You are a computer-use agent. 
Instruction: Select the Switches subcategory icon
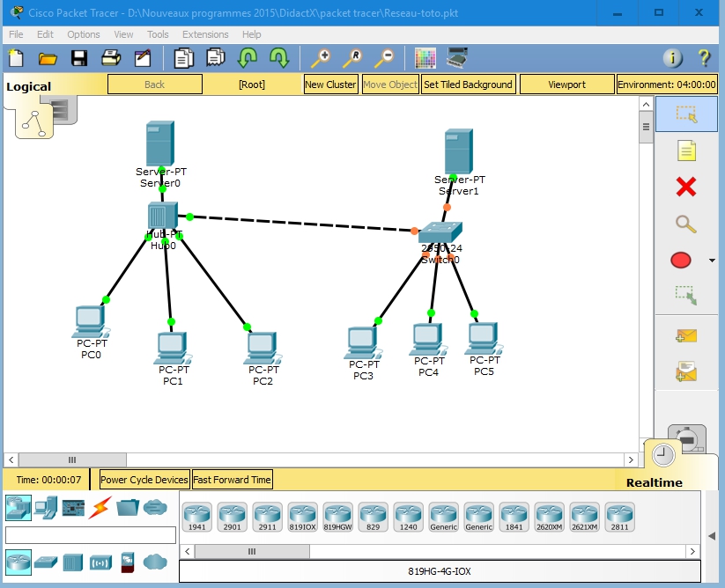(46, 562)
